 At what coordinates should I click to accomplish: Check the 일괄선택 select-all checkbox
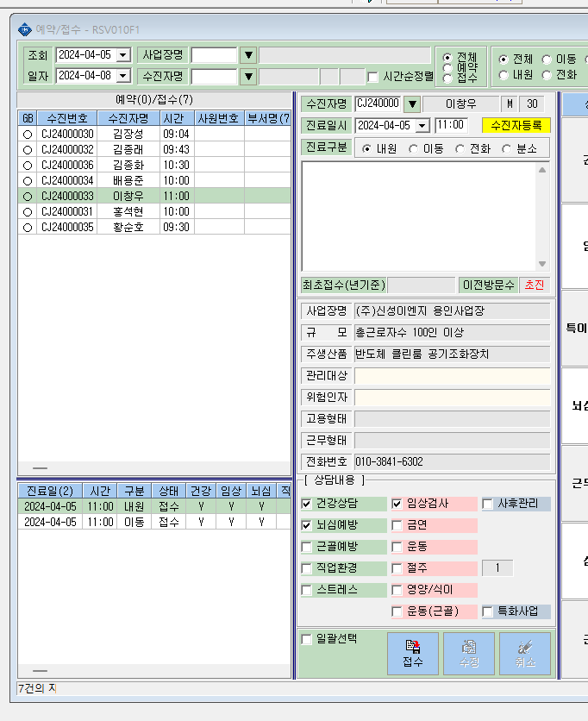point(306,639)
